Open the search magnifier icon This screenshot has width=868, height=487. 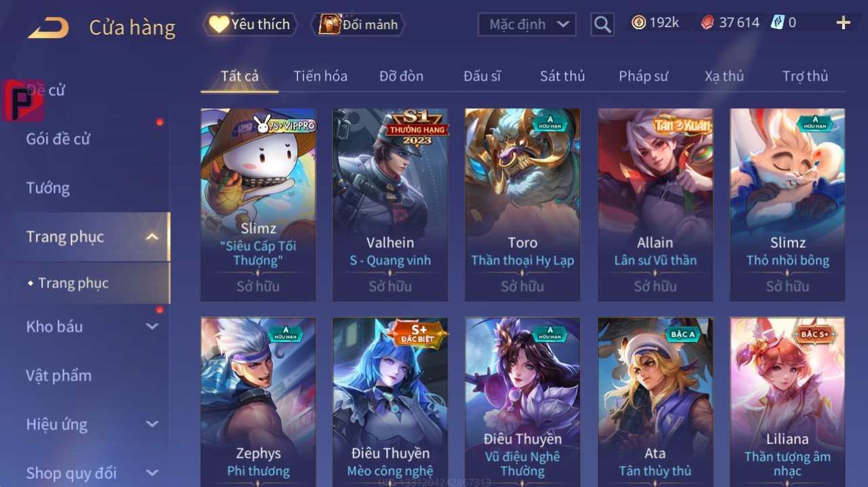[602, 25]
